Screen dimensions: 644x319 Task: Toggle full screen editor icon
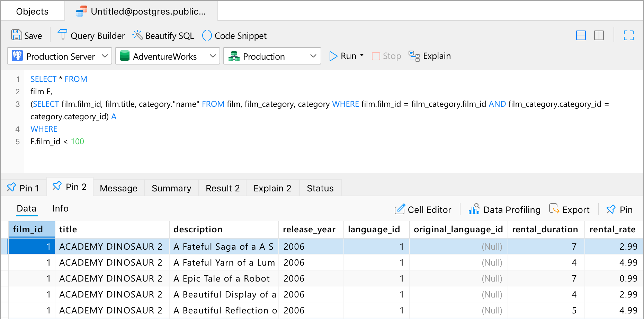coord(629,35)
